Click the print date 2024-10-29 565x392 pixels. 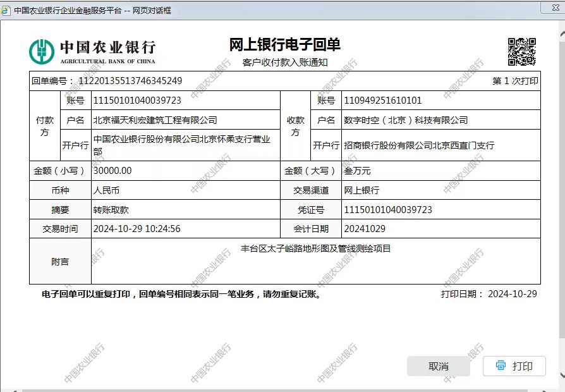513,294
